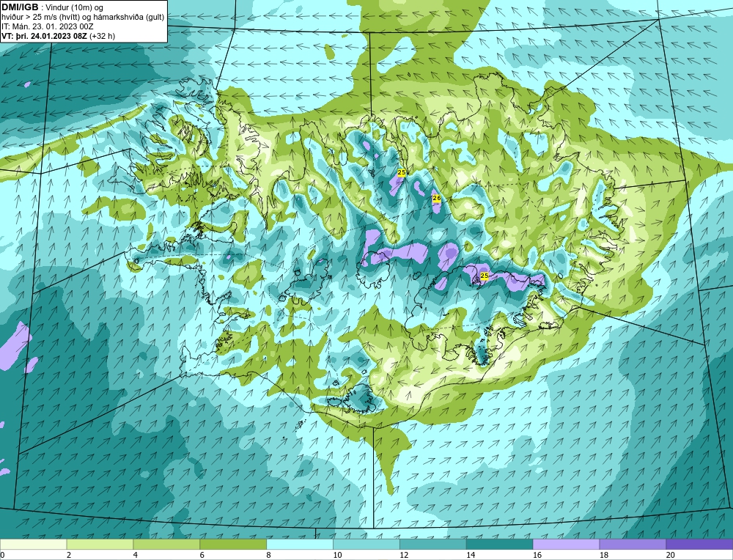Click the legend scale value 4
This screenshot has width=733, height=560.
click(136, 555)
